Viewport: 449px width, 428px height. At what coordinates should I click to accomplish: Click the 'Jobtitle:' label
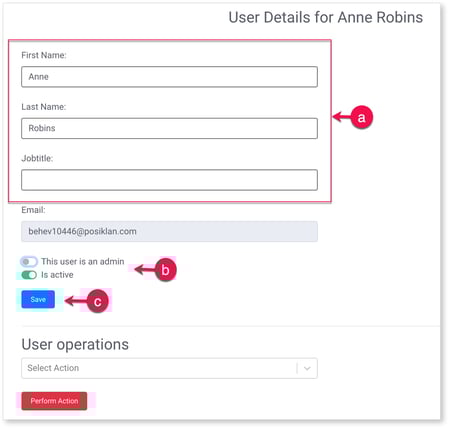click(37, 158)
